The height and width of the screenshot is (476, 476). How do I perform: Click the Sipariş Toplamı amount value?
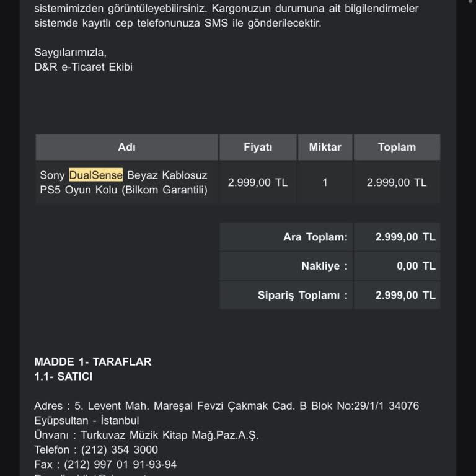point(405,295)
